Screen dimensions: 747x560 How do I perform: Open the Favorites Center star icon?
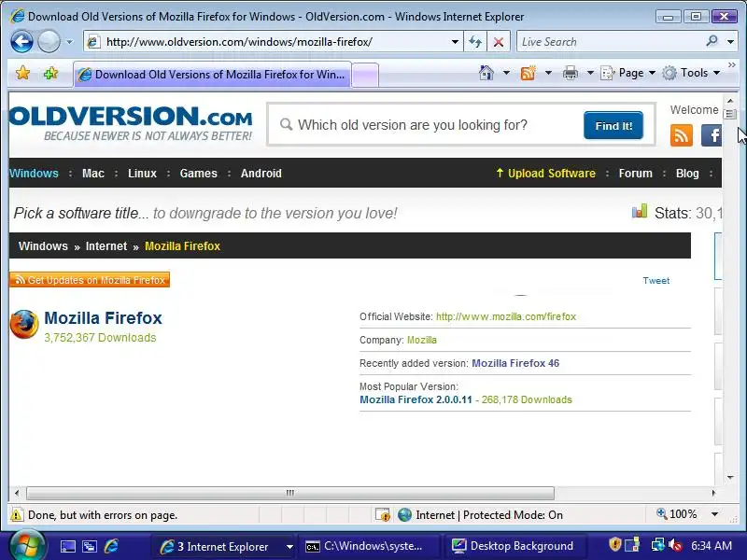(22, 74)
